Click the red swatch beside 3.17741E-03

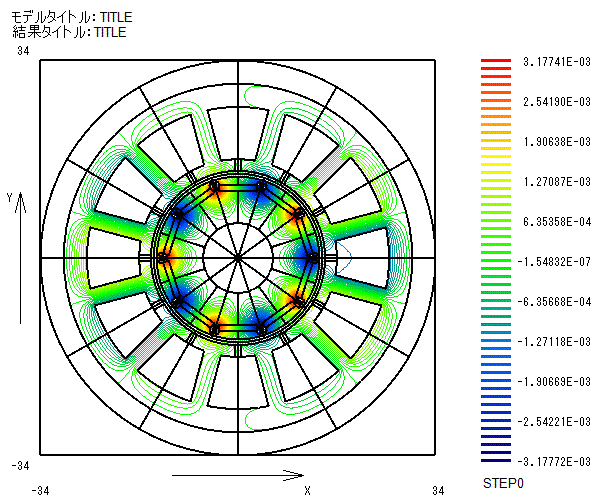click(x=496, y=61)
